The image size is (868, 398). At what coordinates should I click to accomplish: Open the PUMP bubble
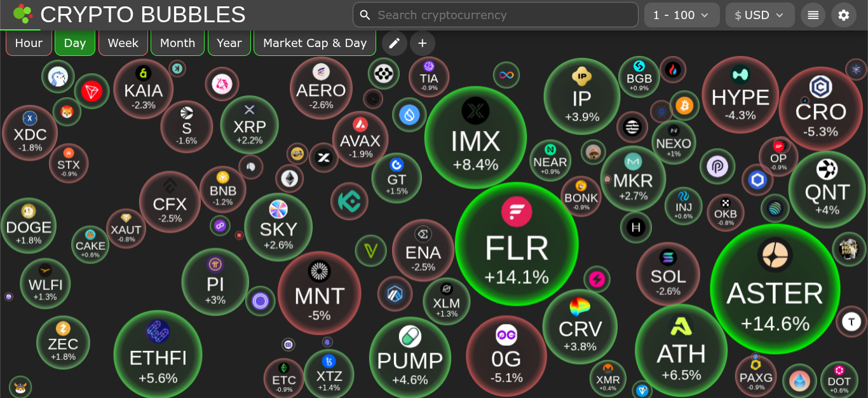pyautogui.click(x=410, y=357)
